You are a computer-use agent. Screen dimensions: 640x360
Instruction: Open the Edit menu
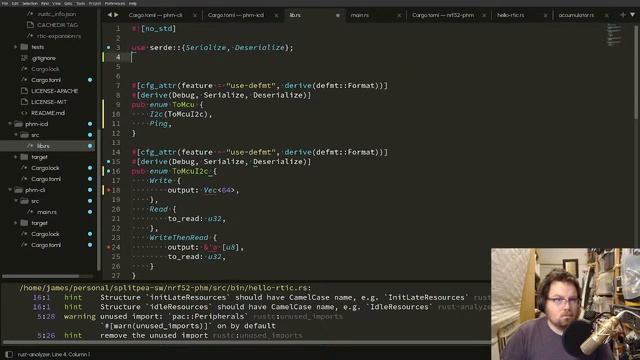tap(16, 3)
